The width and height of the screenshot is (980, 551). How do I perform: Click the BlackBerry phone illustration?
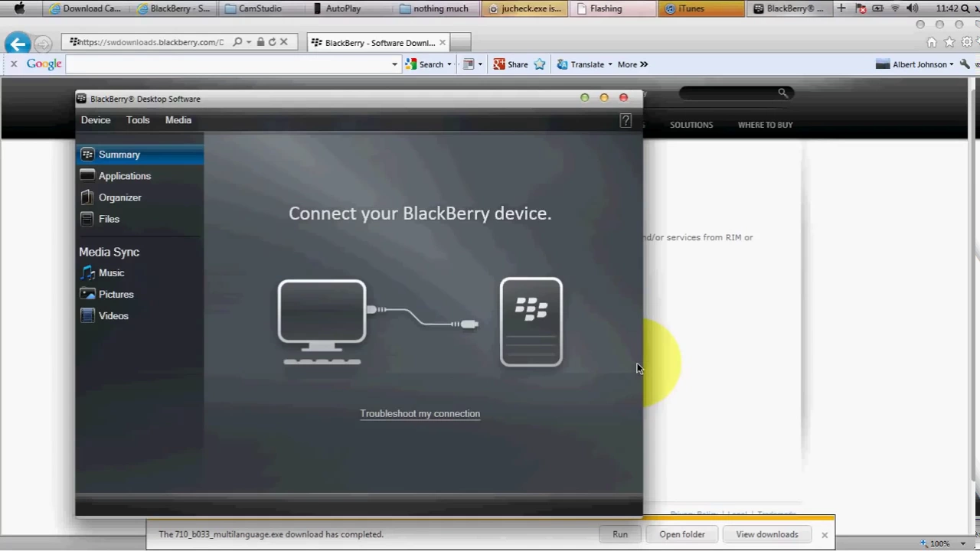pyautogui.click(x=531, y=322)
